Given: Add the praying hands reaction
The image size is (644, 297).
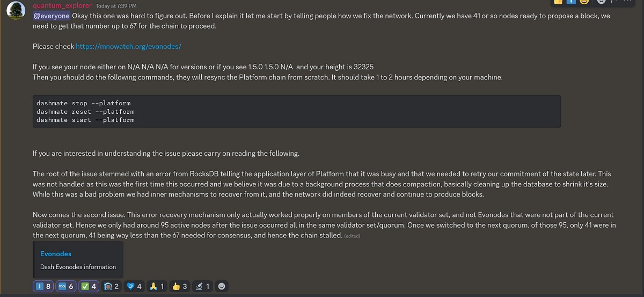Looking at the screenshot, I should 156,286.
